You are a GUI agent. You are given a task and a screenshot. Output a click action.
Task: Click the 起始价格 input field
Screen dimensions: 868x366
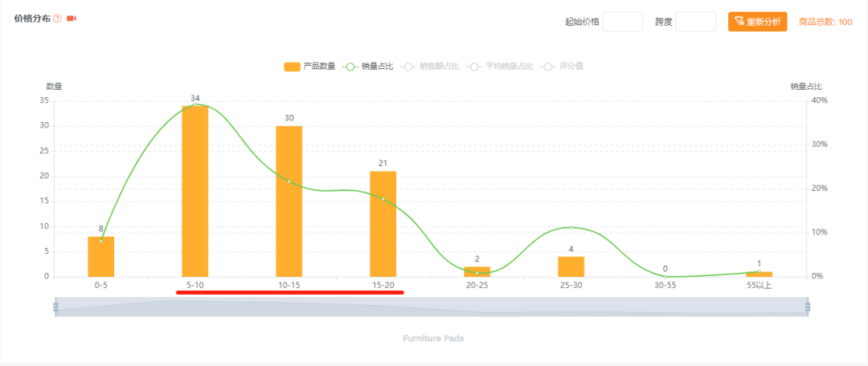[x=622, y=22]
